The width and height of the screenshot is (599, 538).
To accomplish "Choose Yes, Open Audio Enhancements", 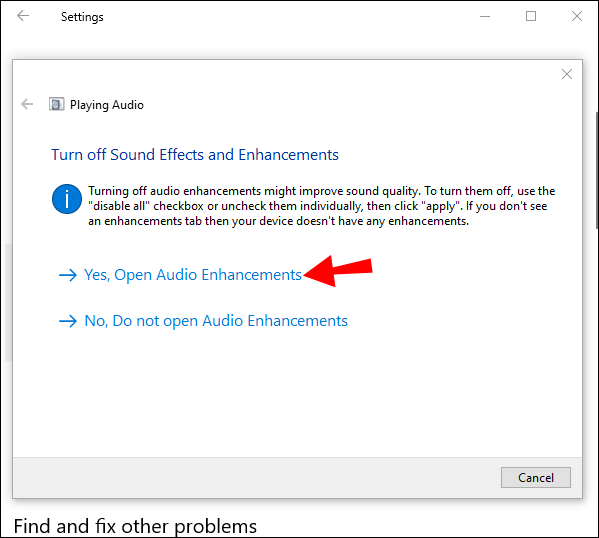I will (x=193, y=275).
